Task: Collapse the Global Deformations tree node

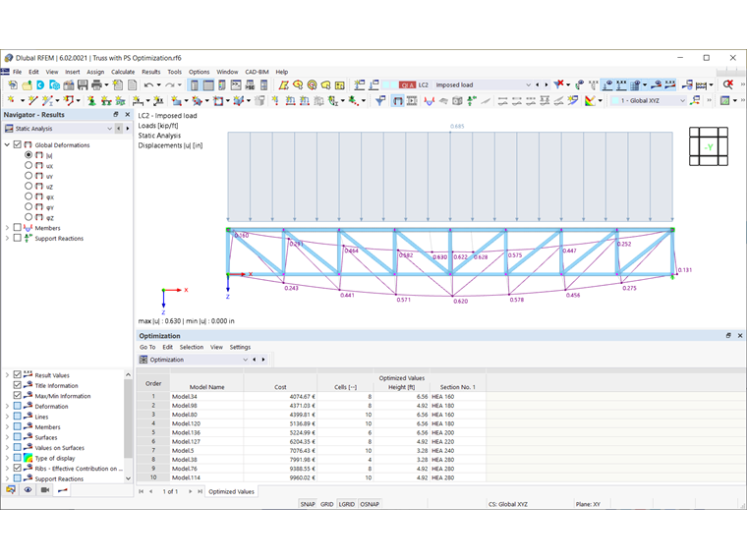Action: click(x=7, y=144)
